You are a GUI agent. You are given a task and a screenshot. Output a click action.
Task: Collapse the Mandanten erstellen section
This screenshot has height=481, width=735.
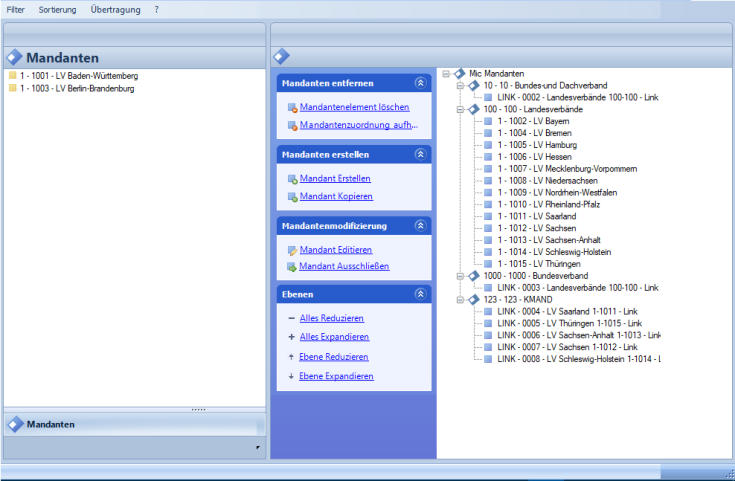point(420,155)
